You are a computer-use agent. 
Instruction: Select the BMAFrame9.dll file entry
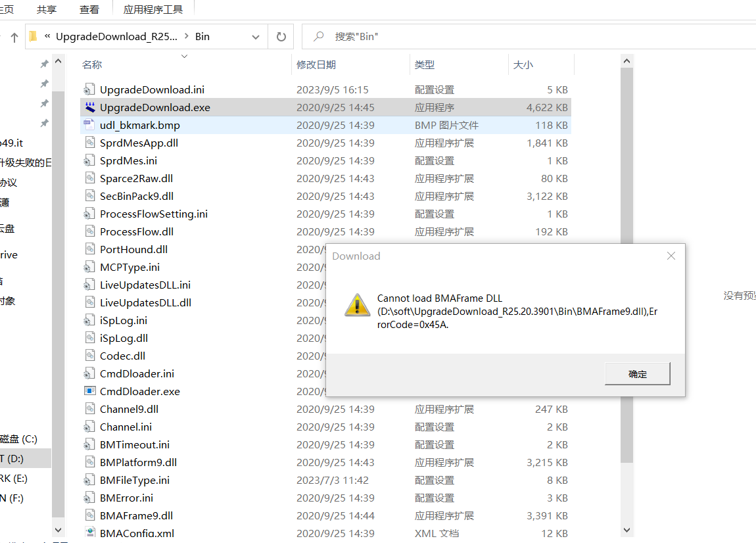[x=136, y=515]
